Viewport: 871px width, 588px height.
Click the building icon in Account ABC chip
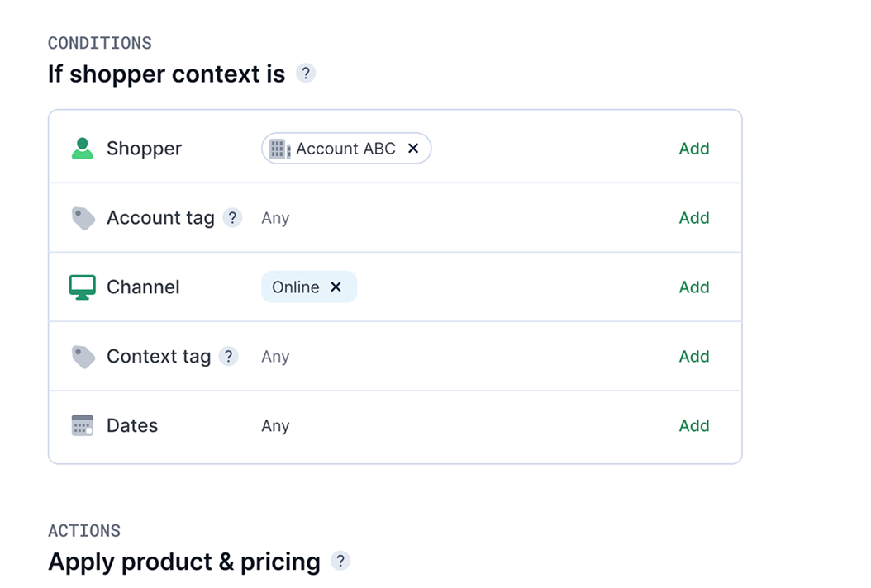(279, 149)
